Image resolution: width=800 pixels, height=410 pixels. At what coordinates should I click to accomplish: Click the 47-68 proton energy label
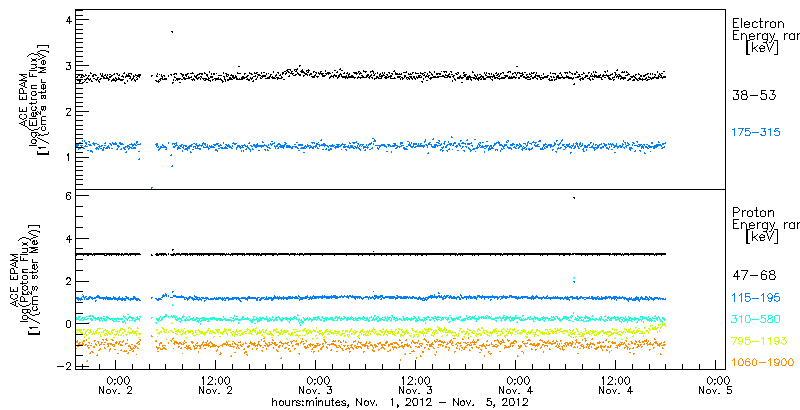754,276
